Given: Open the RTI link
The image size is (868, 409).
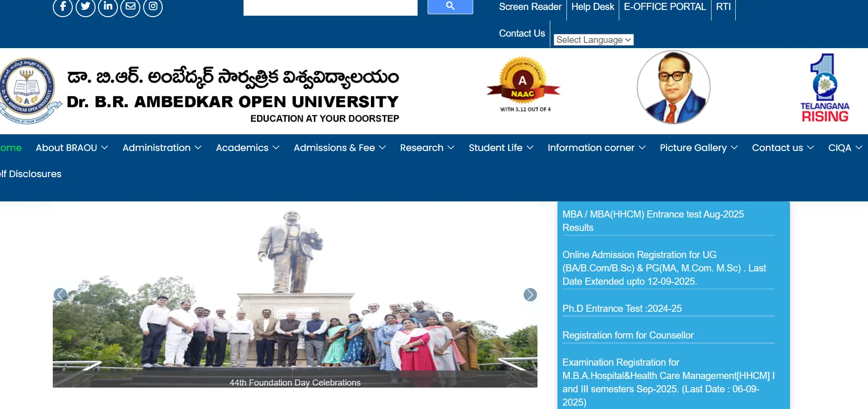Looking at the screenshot, I should [723, 7].
